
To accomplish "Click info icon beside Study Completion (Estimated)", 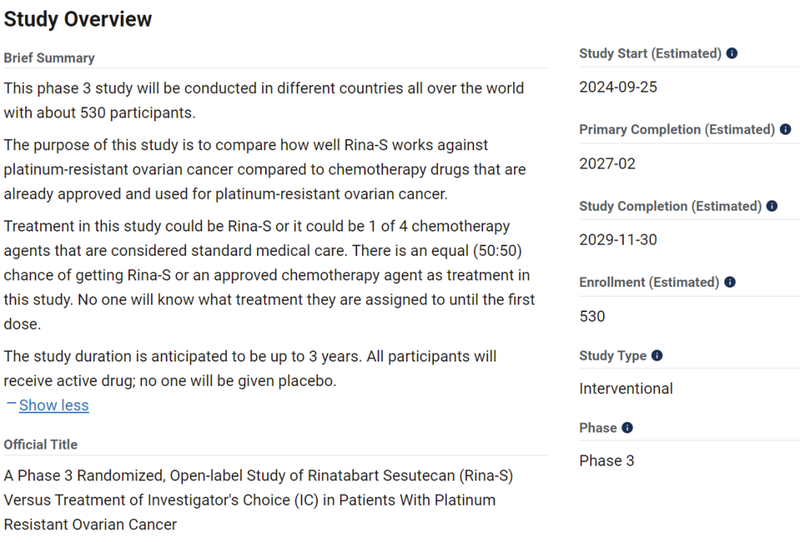I will 771,206.
